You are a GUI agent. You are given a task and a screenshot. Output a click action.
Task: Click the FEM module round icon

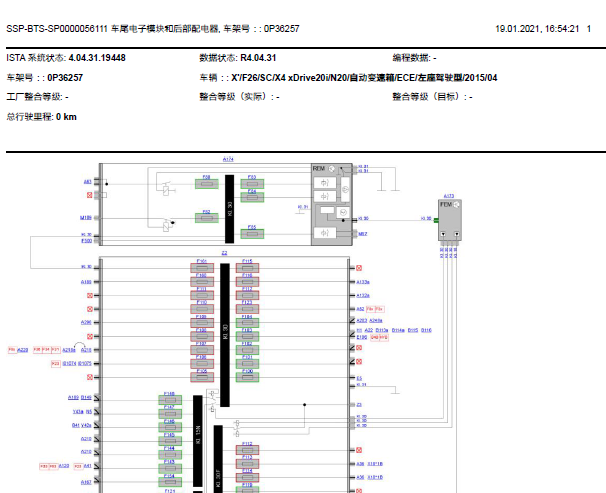pyautogui.click(x=456, y=205)
